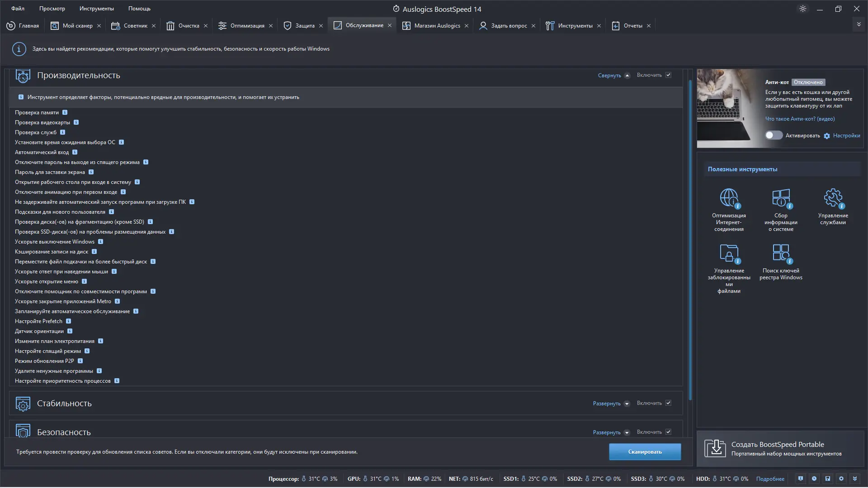The width and height of the screenshot is (868, 488).
Task: Switch to the Оптимизация tab
Action: pos(247,26)
